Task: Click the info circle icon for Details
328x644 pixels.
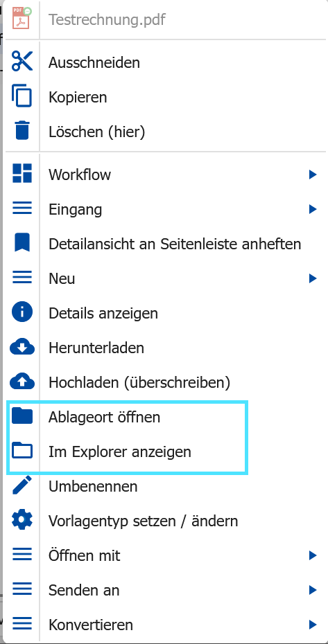Action: point(21,312)
